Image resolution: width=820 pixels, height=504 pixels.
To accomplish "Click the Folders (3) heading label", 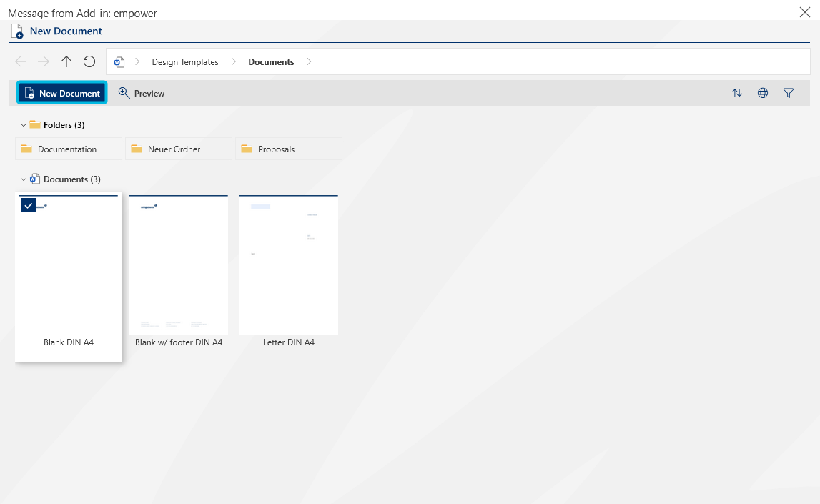I will click(x=64, y=125).
